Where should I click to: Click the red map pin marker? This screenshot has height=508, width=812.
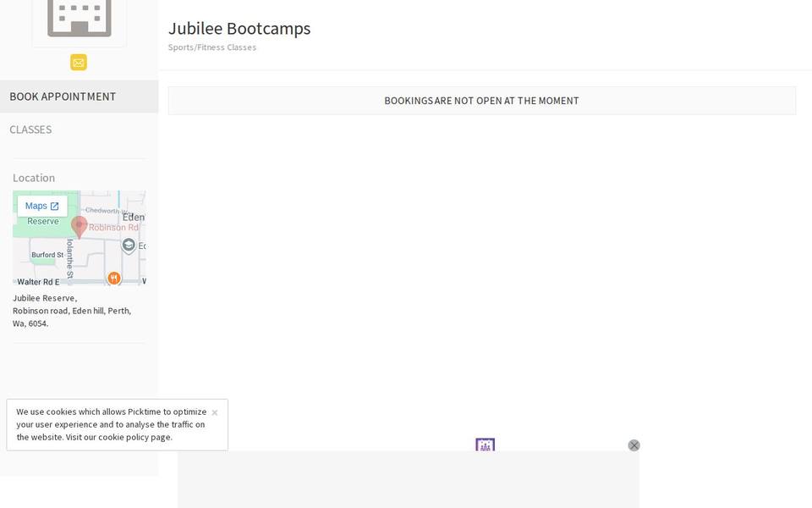tap(79, 227)
